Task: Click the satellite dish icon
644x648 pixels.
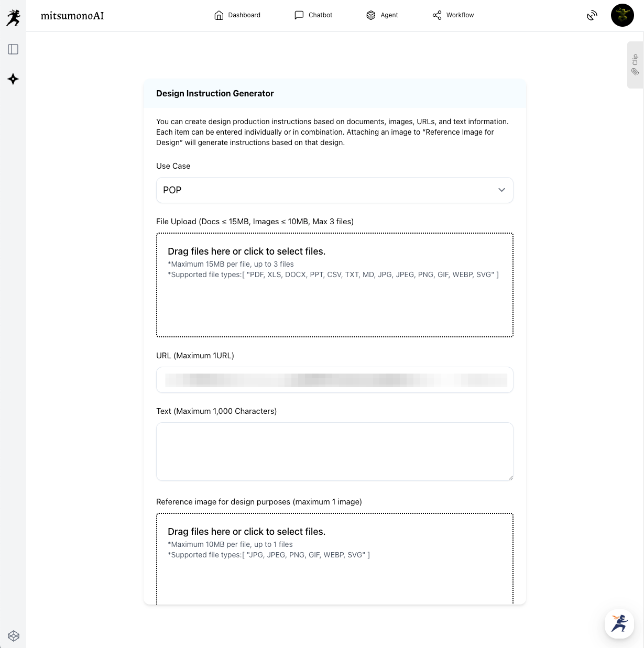Action: (x=592, y=16)
